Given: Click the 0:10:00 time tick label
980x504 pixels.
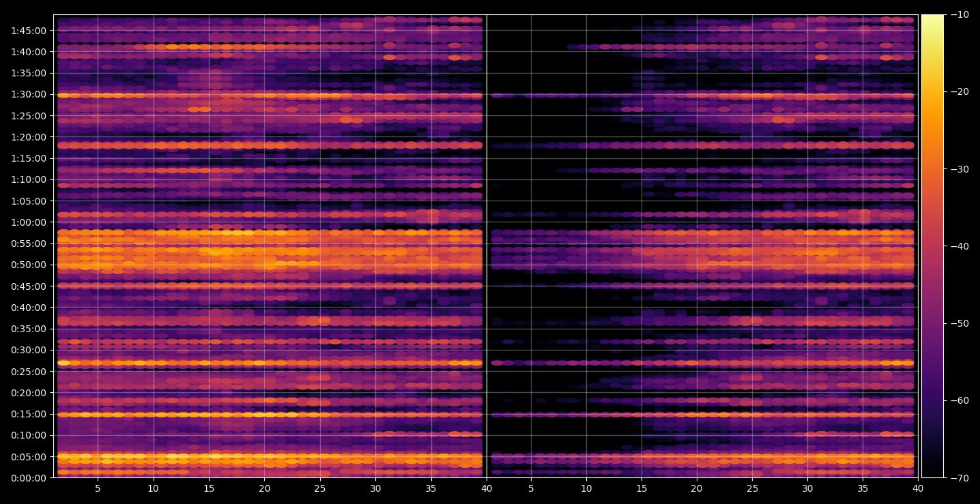Looking at the screenshot, I should coord(29,435).
